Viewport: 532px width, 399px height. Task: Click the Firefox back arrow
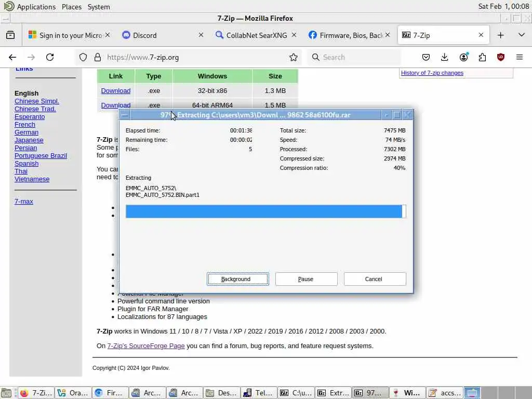click(12, 57)
